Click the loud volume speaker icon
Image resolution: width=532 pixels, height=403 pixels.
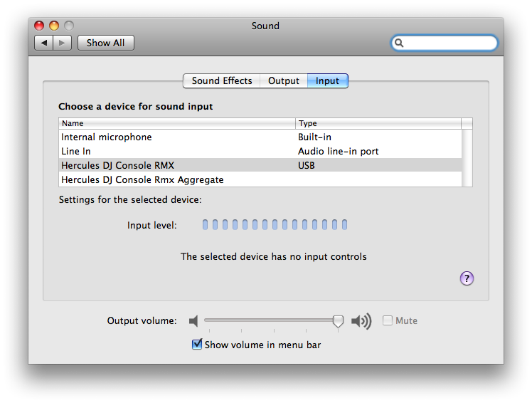click(361, 320)
